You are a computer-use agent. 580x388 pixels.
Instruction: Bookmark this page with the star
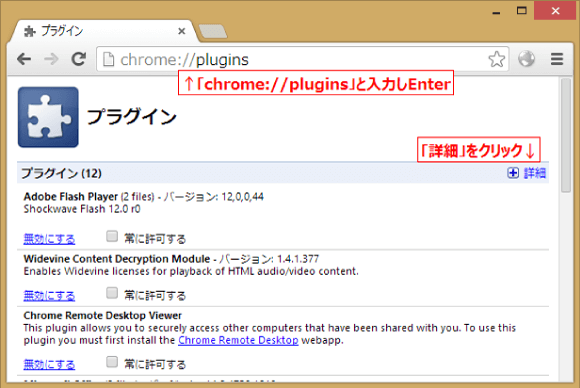[x=496, y=59]
